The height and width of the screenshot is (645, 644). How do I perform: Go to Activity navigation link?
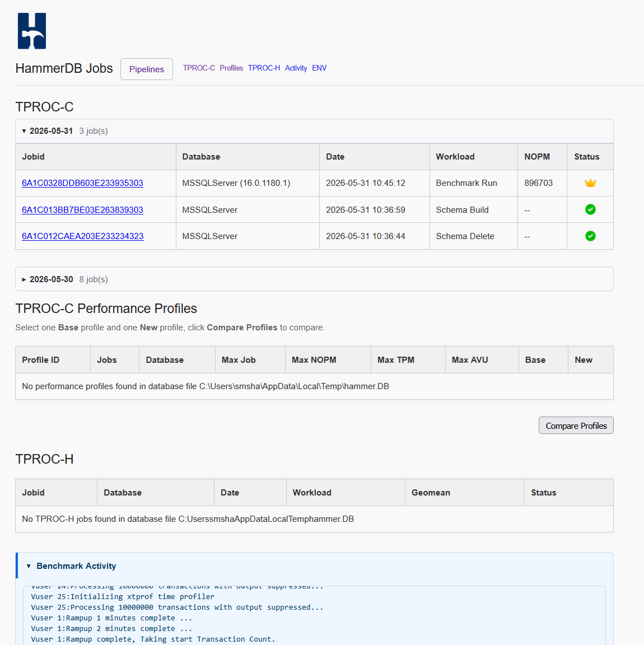pos(296,68)
